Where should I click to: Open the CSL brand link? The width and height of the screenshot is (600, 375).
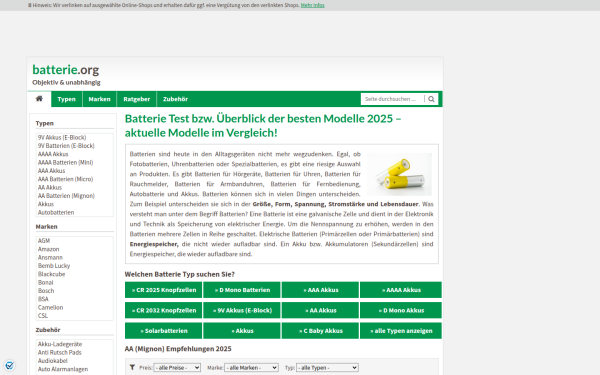coord(43,316)
